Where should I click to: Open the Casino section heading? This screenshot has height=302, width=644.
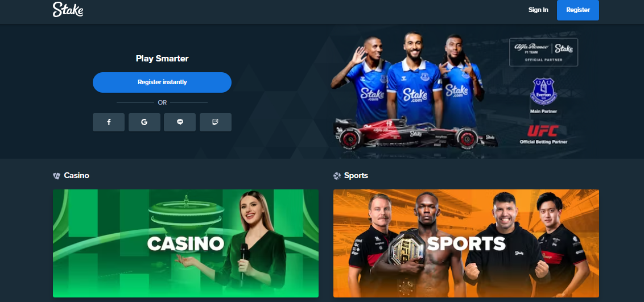[x=76, y=176]
